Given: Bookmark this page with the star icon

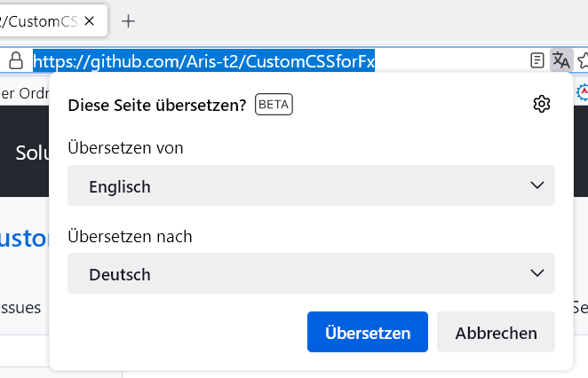Looking at the screenshot, I should point(583,60).
